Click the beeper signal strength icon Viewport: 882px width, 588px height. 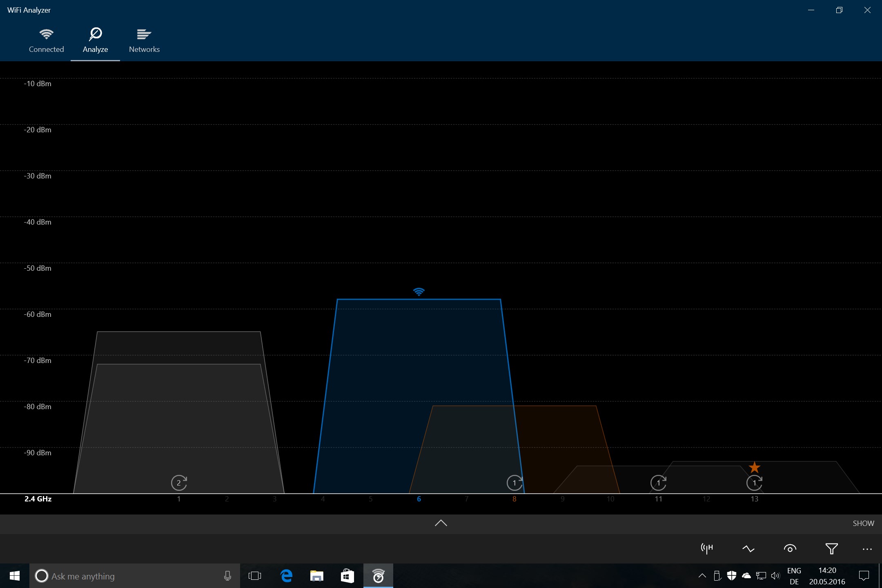point(706,548)
